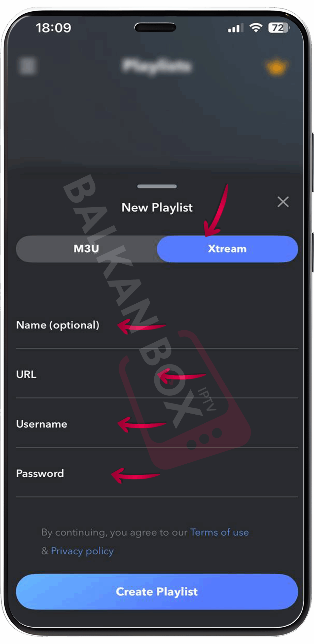Tap the blurred Playlists title
This screenshot has height=644, width=314.
click(x=157, y=66)
